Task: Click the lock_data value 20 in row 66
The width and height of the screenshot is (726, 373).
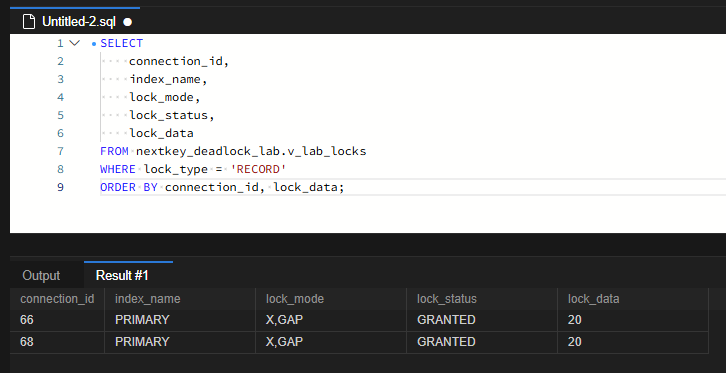Action: pos(633,320)
